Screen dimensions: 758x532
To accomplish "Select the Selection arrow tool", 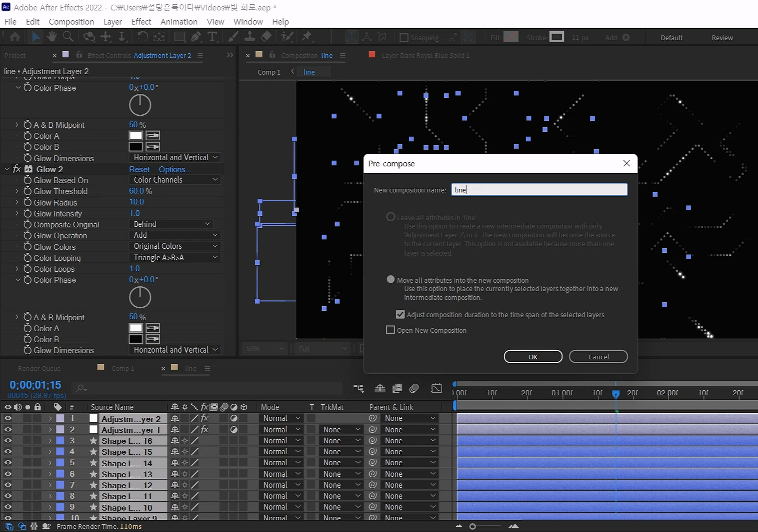I will click(x=35, y=37).
